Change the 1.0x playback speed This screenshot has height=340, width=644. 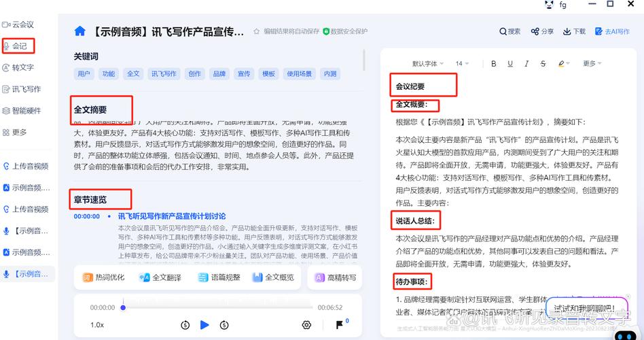(x=97, y=325)
